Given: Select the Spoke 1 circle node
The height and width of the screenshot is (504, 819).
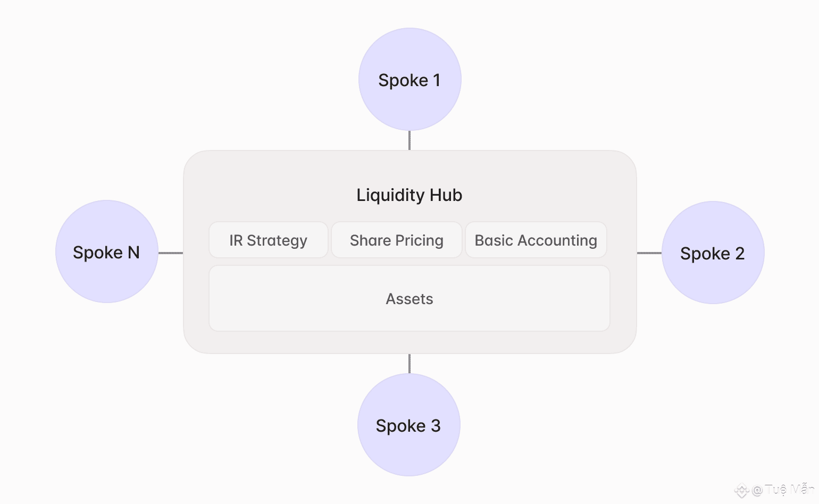Looking at the screenshot, I should pos(410,79).
